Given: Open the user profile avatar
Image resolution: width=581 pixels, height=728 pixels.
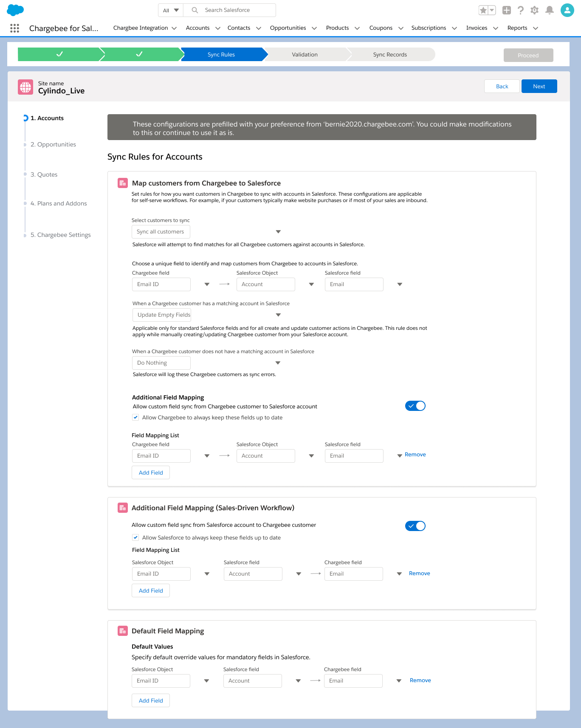Looking at the screenshot, I should tap(567, 10).
